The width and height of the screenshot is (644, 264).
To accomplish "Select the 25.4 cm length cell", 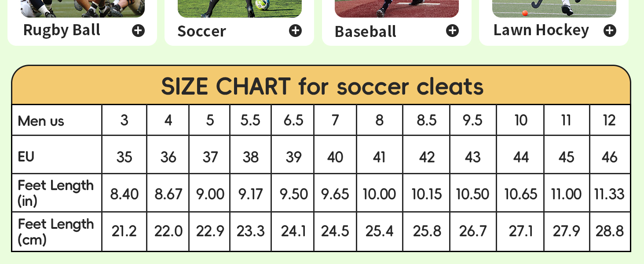I will [379, 231].
